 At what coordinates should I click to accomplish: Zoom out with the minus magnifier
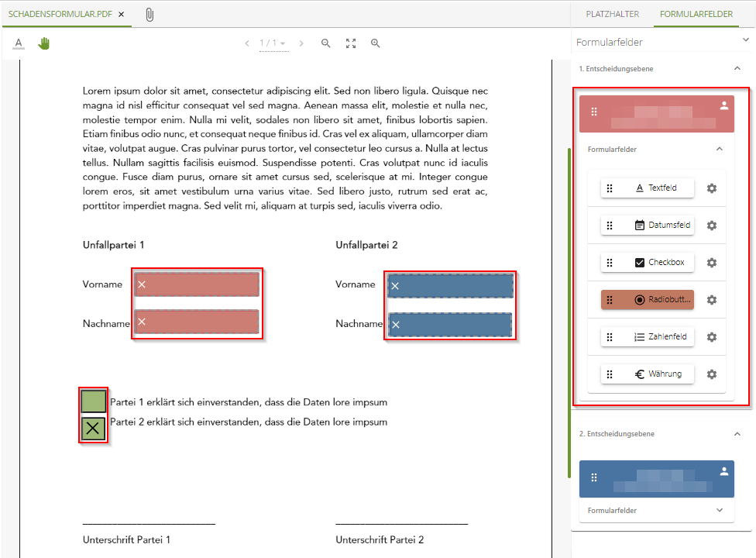[x=326, y=43]
